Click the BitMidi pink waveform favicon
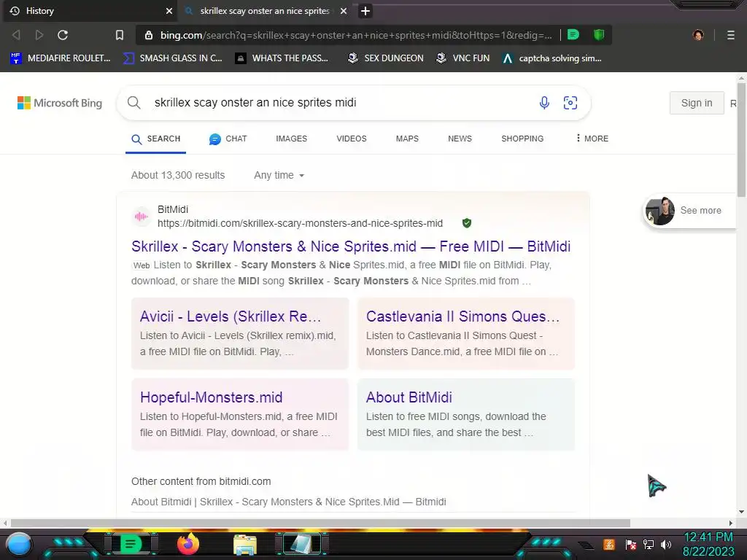The height and width of the screenshot is (560, 747). (141, 217)
